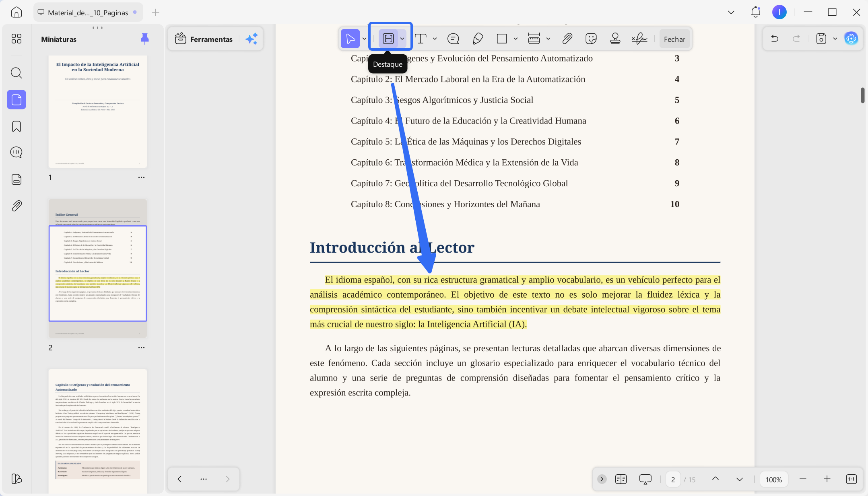Image resolution: width=868 pixels, height=496 pixels.
Task: Collapse the bottom toolbar with arrow circle
Action: pyautogui.click(x=602, y=479)
